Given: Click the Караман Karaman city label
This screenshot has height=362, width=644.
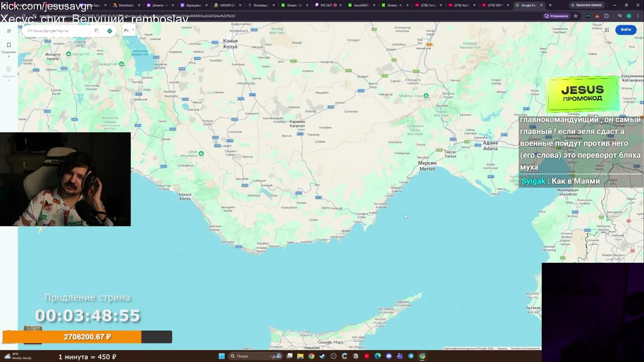Looking at the screenshot, I should tap(297, 124).
